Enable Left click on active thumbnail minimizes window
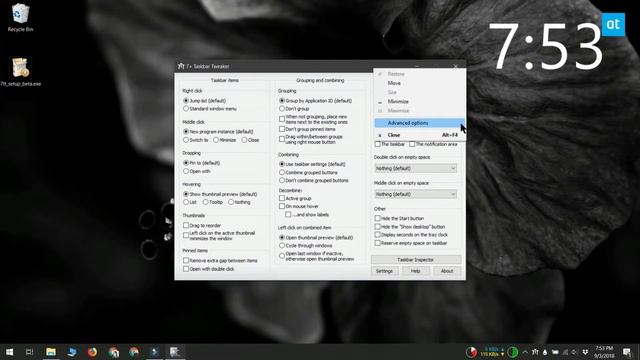This screenshot has width=640, height=360. [x=219, y=236]
